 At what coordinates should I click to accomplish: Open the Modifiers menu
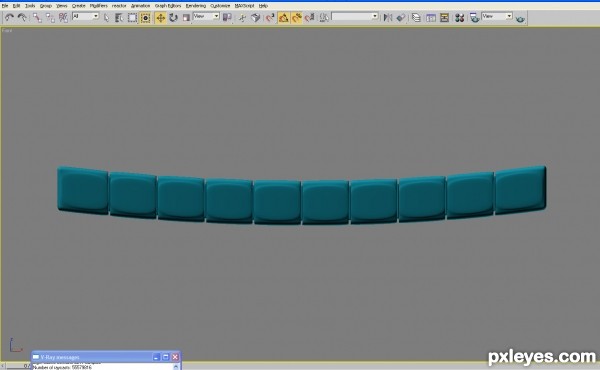[99, 6]
